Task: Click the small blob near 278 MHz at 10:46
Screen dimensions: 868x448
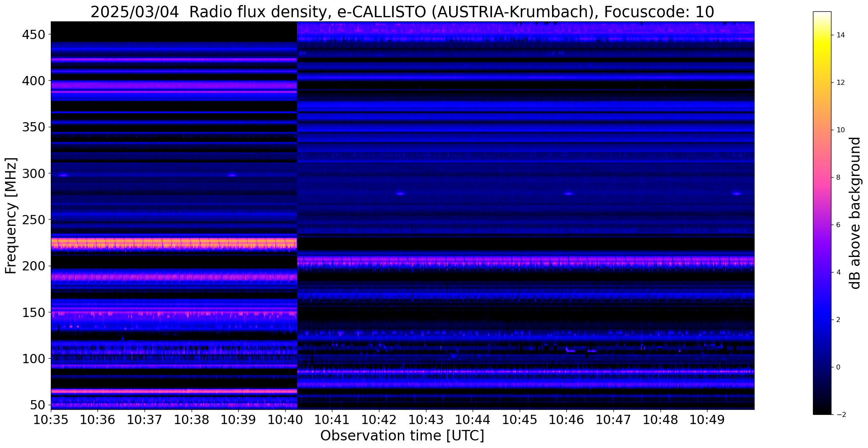Action: coord(568,194)
